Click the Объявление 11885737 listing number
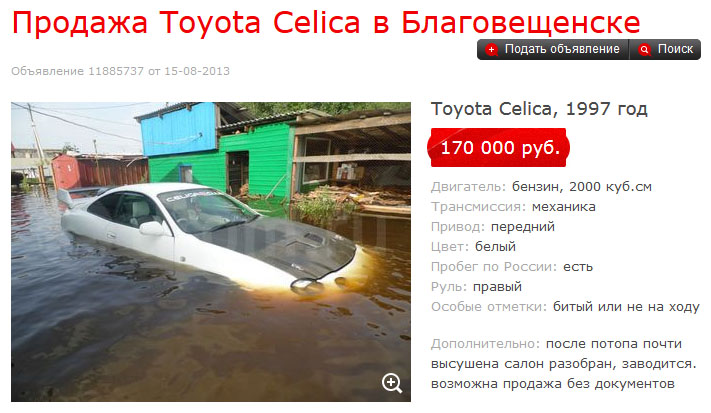Image resolution: width=711 pixels, height=413 pixels. [x=77, y=71]
